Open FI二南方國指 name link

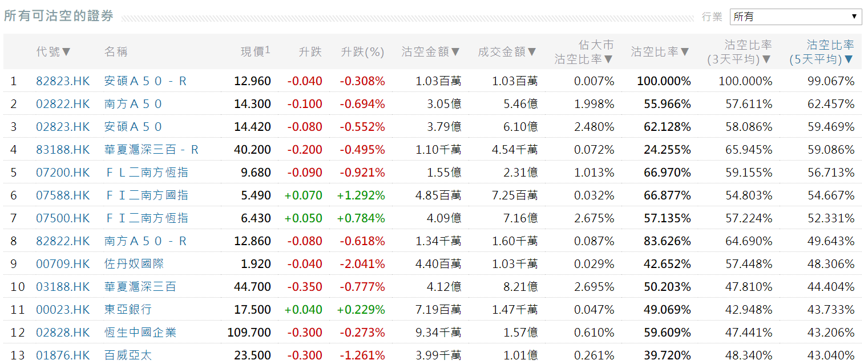(146, 195)
